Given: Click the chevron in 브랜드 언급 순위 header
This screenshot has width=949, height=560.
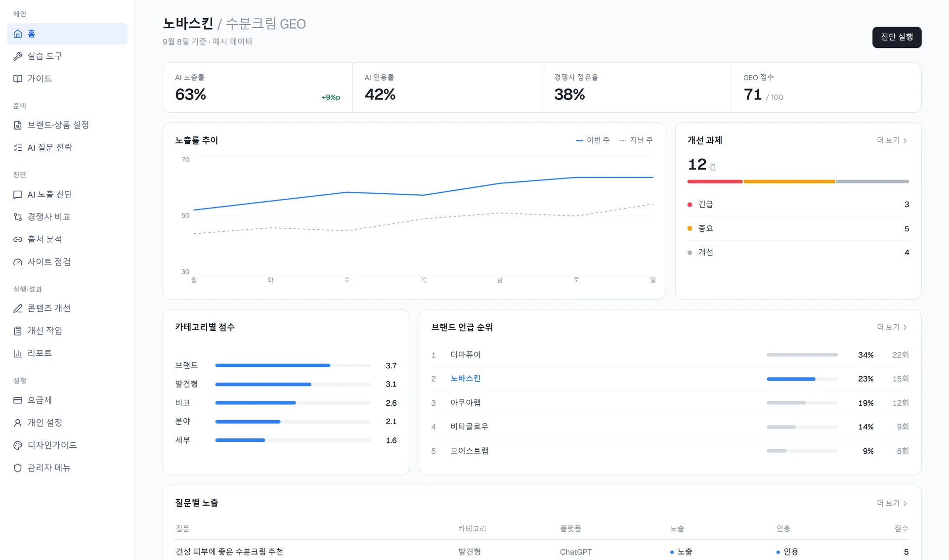Looking at the screenshot, I should (x=905, y=327).
